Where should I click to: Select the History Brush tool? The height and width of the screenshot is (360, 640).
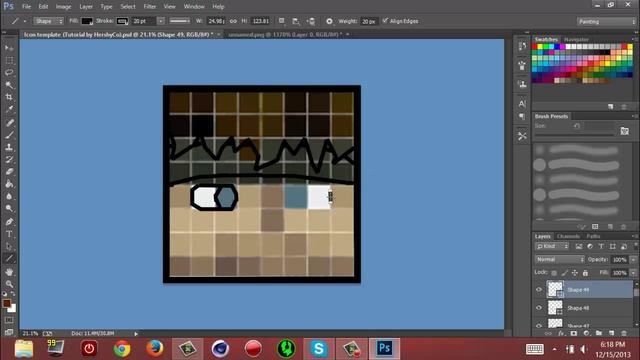pos(9,159)
